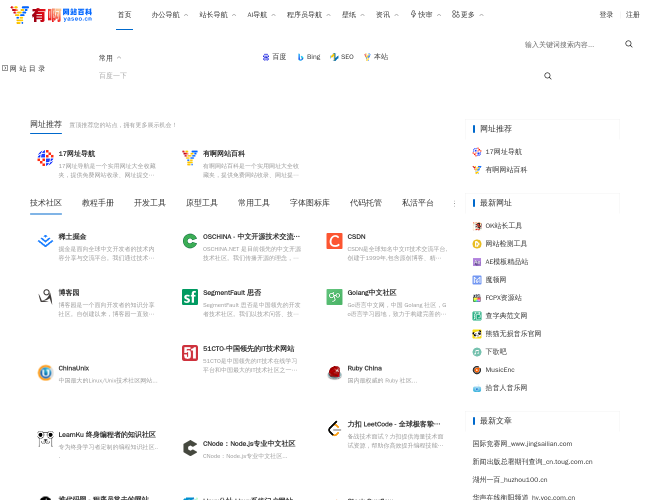The image size is (650, 500).
Task: Switch to the 字体图标库 tab
Action: (x=310, y=203)
